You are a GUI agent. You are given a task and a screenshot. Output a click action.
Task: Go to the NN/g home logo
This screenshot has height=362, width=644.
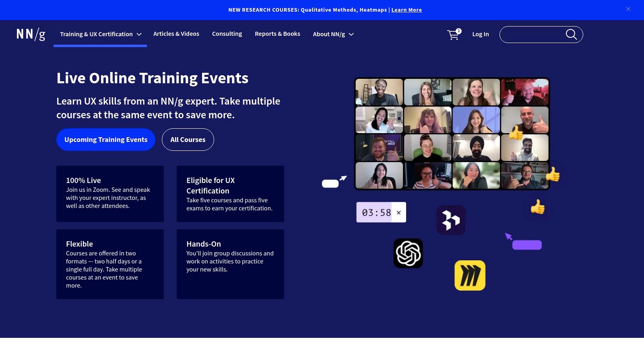31,35
